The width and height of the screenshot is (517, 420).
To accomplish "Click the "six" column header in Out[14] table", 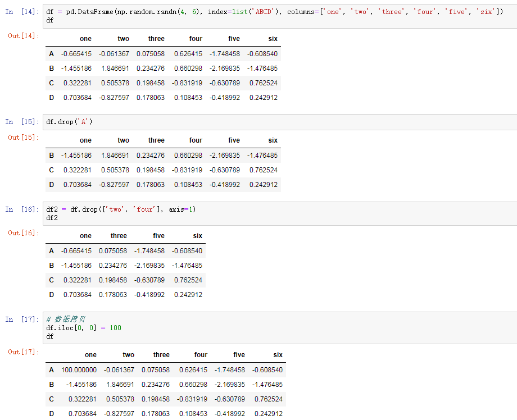I will [x=273, y=39].
